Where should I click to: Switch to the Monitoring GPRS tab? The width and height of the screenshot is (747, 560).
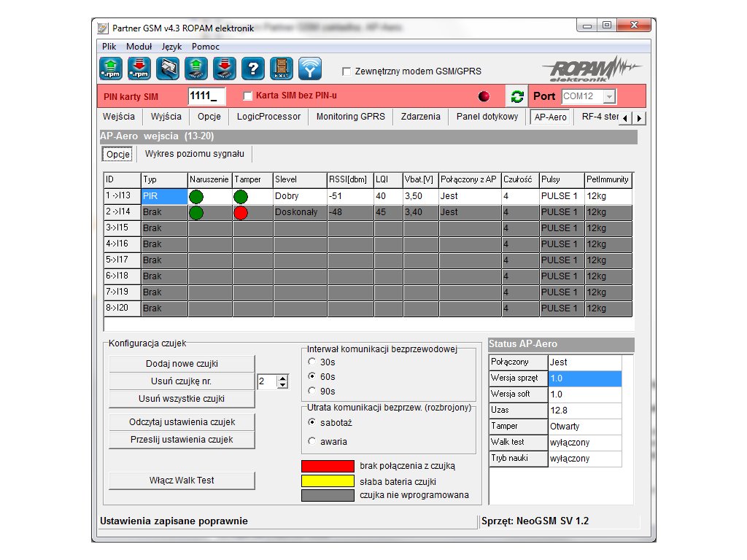350,117
